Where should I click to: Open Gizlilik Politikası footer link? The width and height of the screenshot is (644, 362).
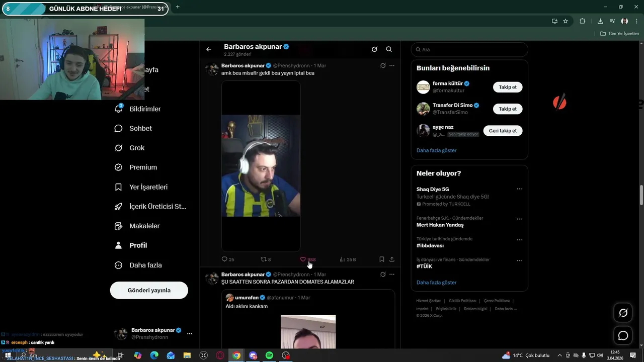tap(462, 301)
